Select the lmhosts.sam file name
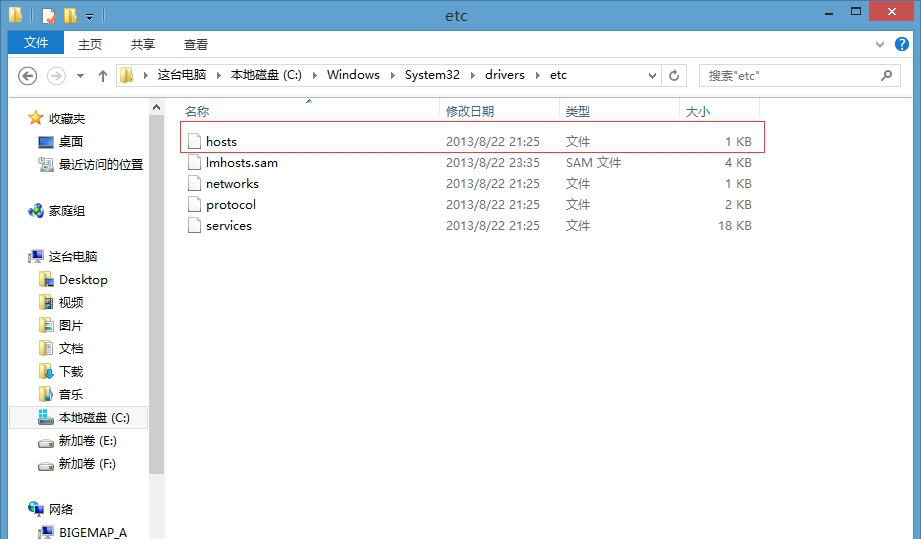 241,162
